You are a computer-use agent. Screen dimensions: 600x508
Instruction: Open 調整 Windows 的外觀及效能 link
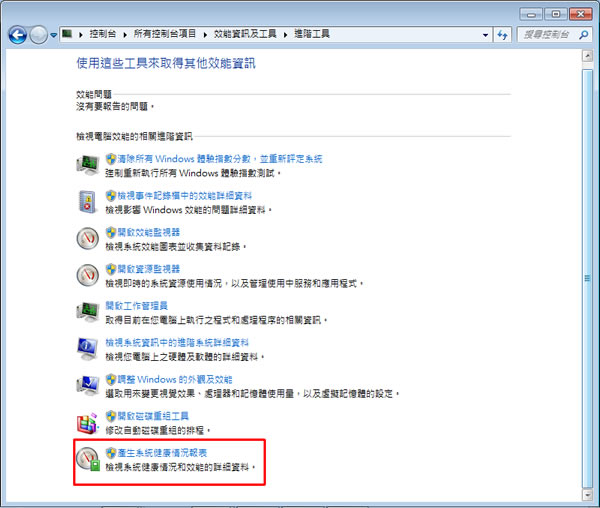(175, 379)
